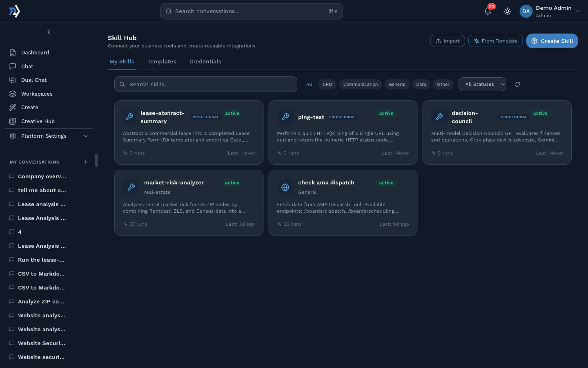The height and width of the screenshot is (368, 588).
Task: Click the plus icon to start new conversation
Action: 86,162
